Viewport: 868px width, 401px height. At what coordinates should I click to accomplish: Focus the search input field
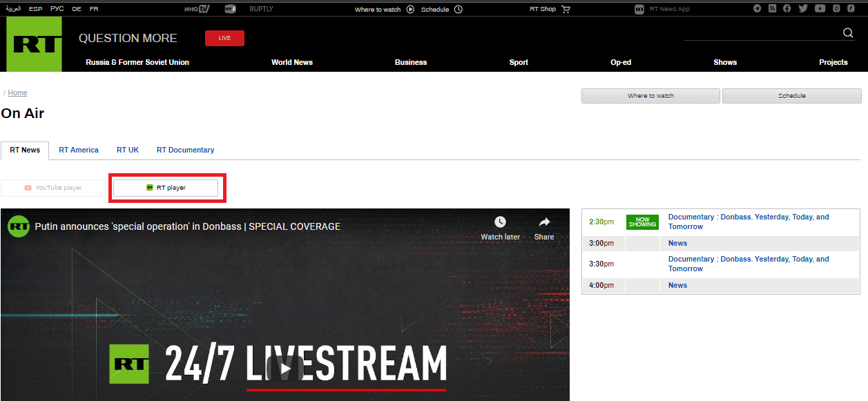click(x=762, y=33)
